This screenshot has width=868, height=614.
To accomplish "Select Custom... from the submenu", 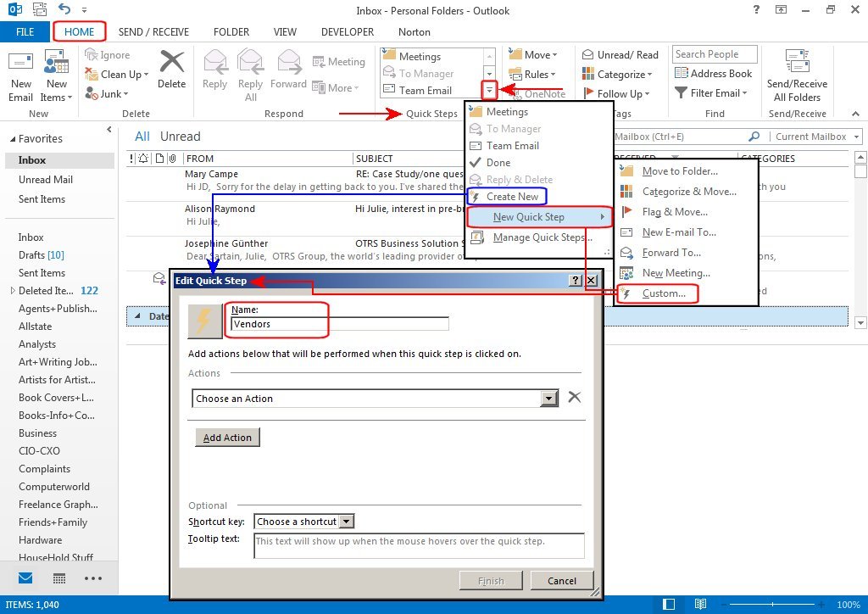I will pos(664,293).
